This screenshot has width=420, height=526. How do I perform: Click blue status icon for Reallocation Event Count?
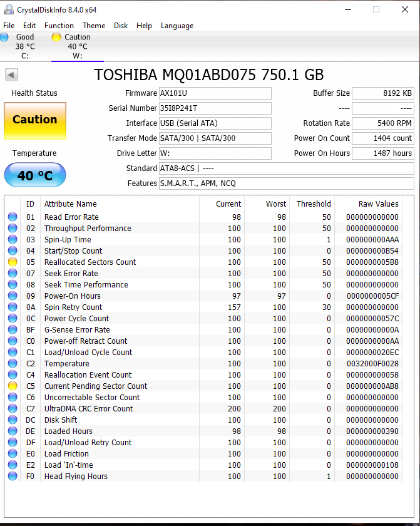click(13, 374)
